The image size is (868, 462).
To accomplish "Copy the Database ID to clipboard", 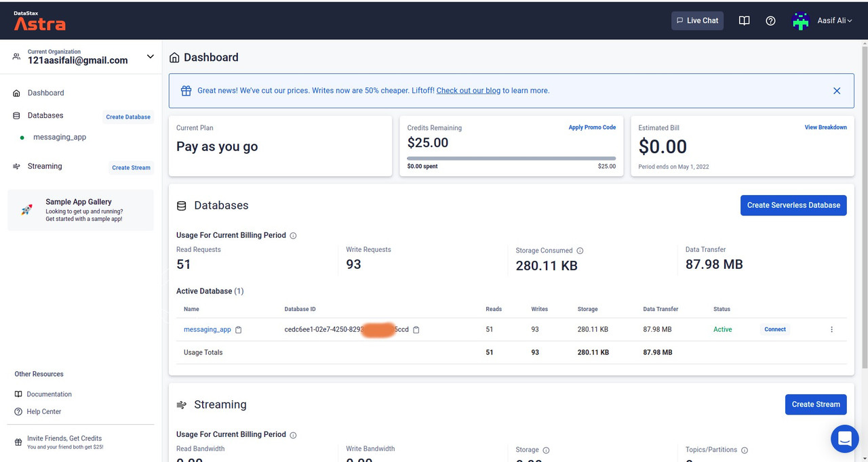I will (416, 330).
